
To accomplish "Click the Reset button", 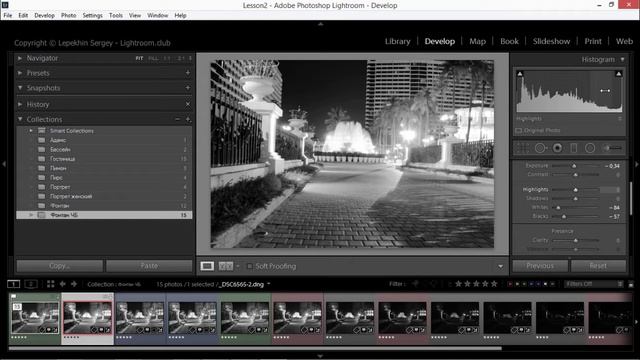I will (598, 266).
